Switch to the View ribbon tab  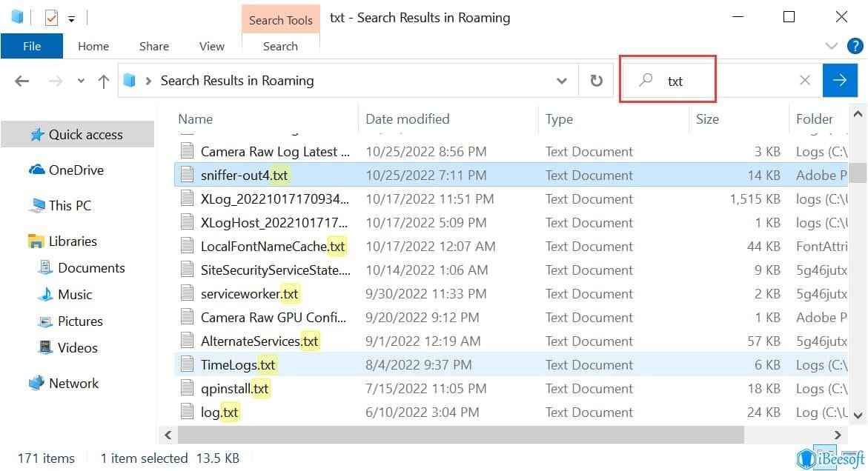click(x=211, y=46)
